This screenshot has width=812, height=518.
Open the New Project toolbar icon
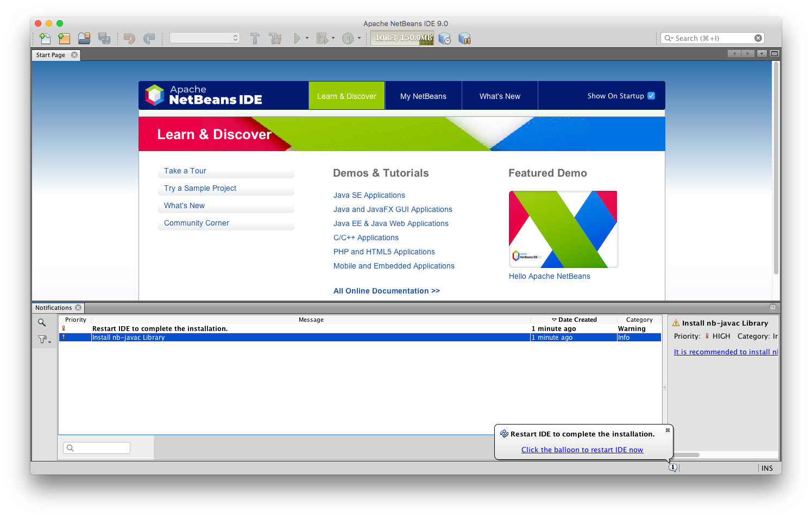[64, 38]
